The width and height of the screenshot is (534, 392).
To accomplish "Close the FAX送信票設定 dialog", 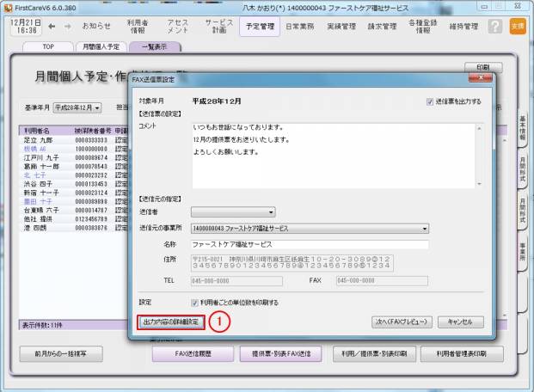I will pyautogui.click(x=481, y=79).
